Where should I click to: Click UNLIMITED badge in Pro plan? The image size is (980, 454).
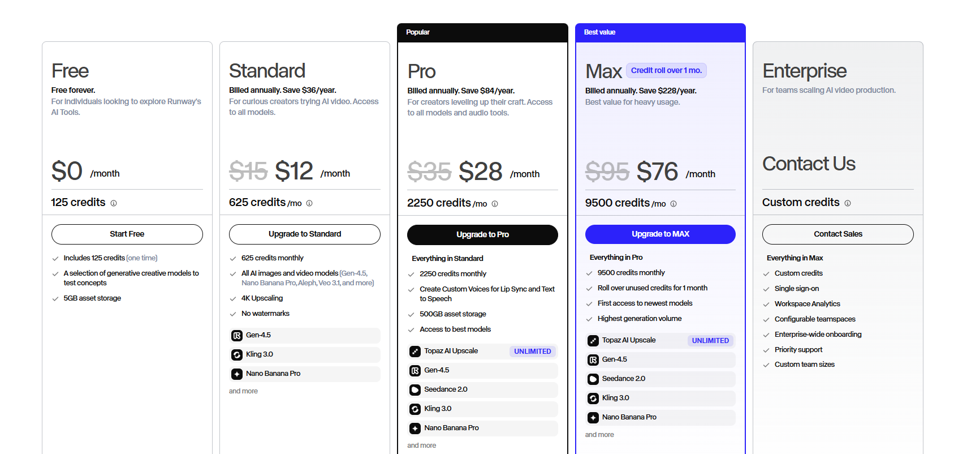[x=533, y=352]
